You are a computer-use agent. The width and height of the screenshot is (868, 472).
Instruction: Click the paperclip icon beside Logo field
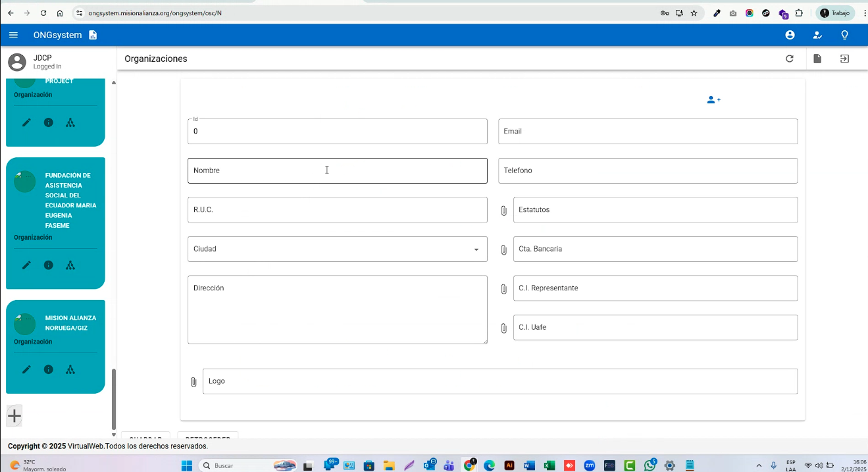193,382
